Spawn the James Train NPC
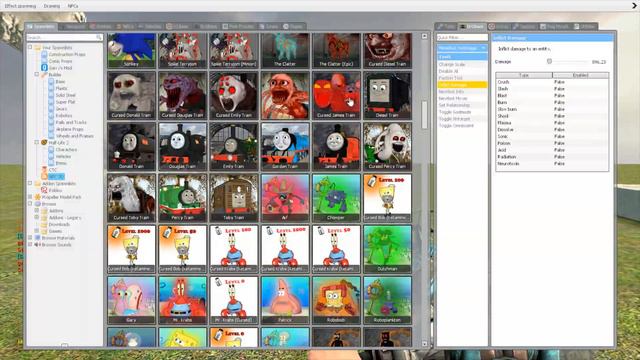Image resolution: width=640 pixels, height=360 pixels. 336,147
